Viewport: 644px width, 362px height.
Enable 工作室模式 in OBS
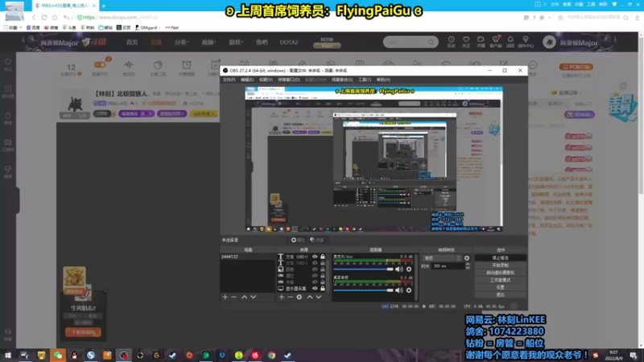[500, 280]
